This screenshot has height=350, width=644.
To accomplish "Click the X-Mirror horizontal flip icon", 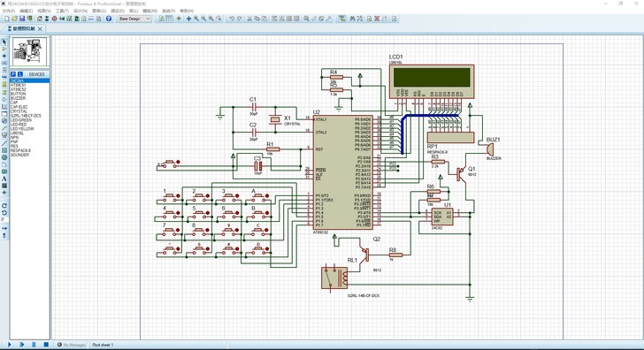I will pos(4,229).
